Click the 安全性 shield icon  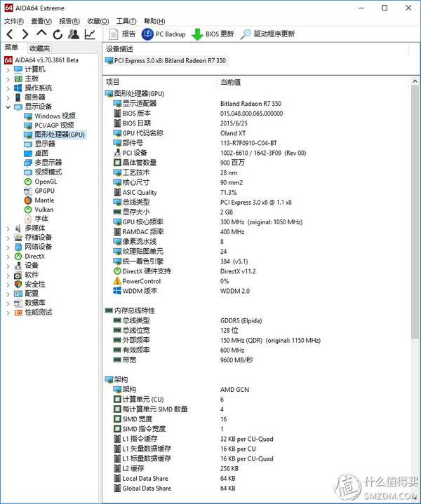pos(18,284)
